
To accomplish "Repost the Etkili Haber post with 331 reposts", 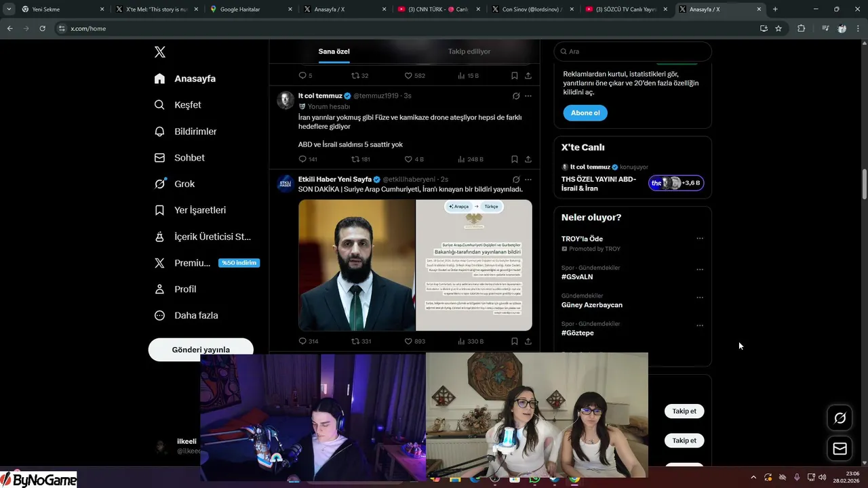I will pos(361,341).
